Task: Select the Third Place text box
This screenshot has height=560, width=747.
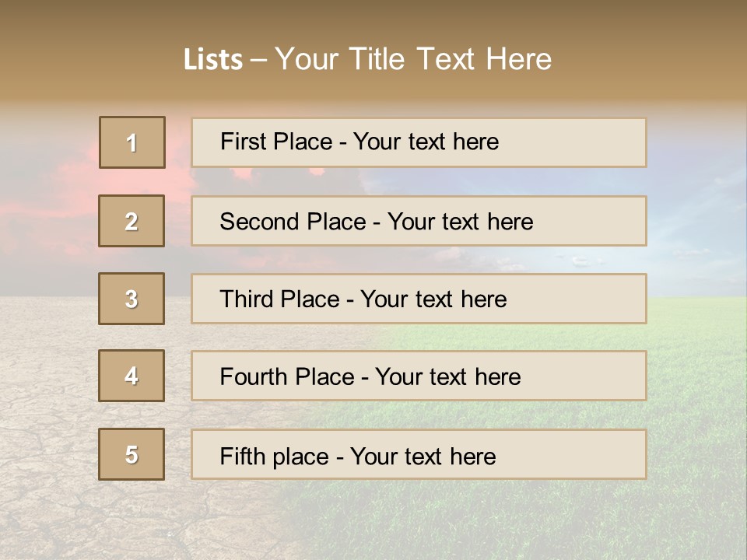Action: (419, 299)
